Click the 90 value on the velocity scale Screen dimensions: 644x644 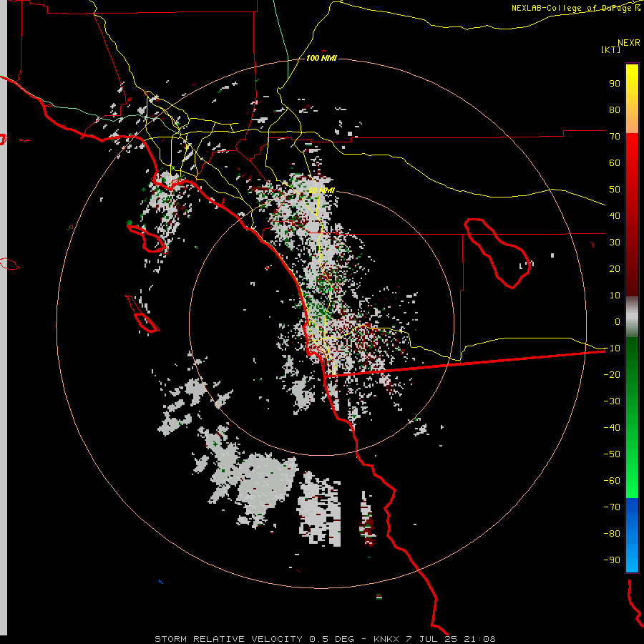click(x=615, y=84)
